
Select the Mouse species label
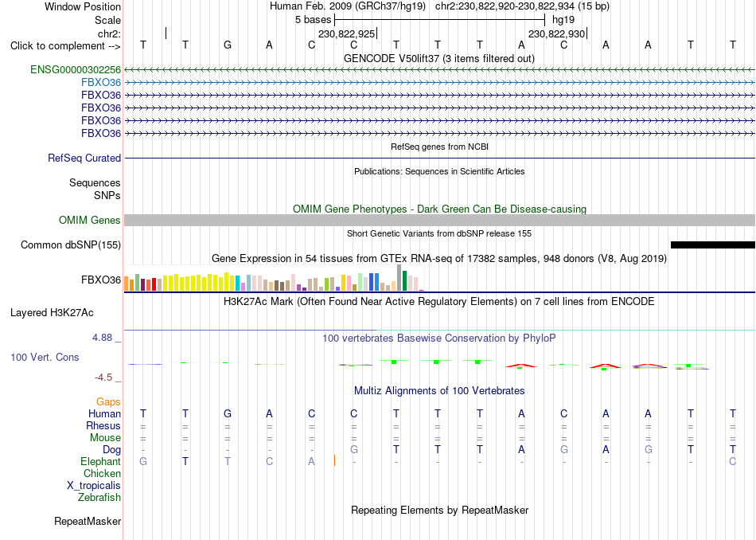pyautogui.click(x=105, y=438)
